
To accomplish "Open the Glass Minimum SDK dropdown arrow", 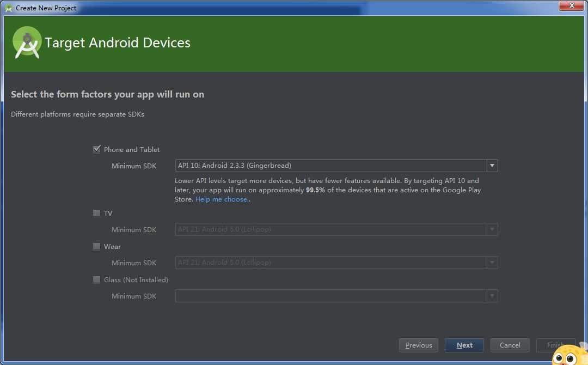I will click(x=492, y=296).
